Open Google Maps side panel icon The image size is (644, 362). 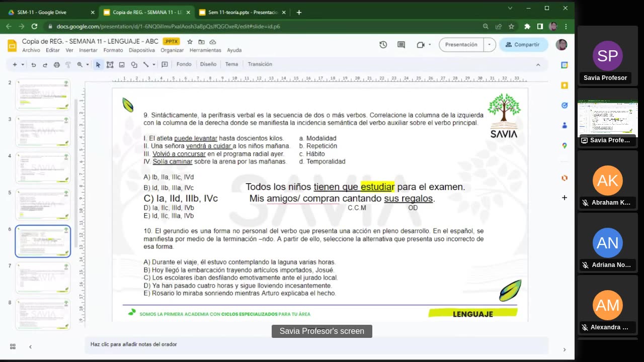click(x=565, y=146)
